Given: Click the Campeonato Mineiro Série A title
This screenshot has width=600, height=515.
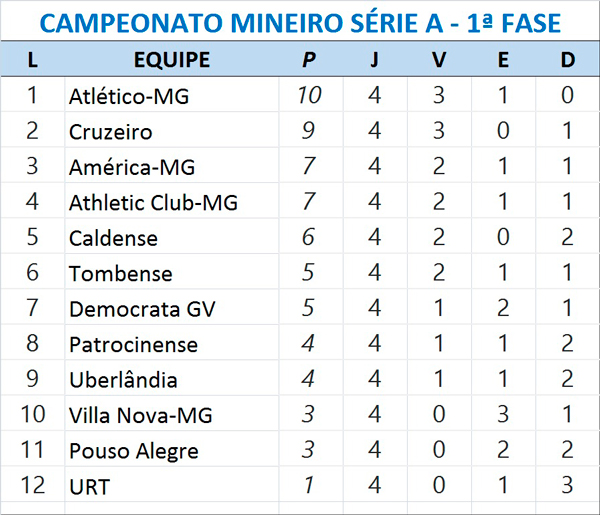Looking at the screenshot, I should (x=300, y=22).
